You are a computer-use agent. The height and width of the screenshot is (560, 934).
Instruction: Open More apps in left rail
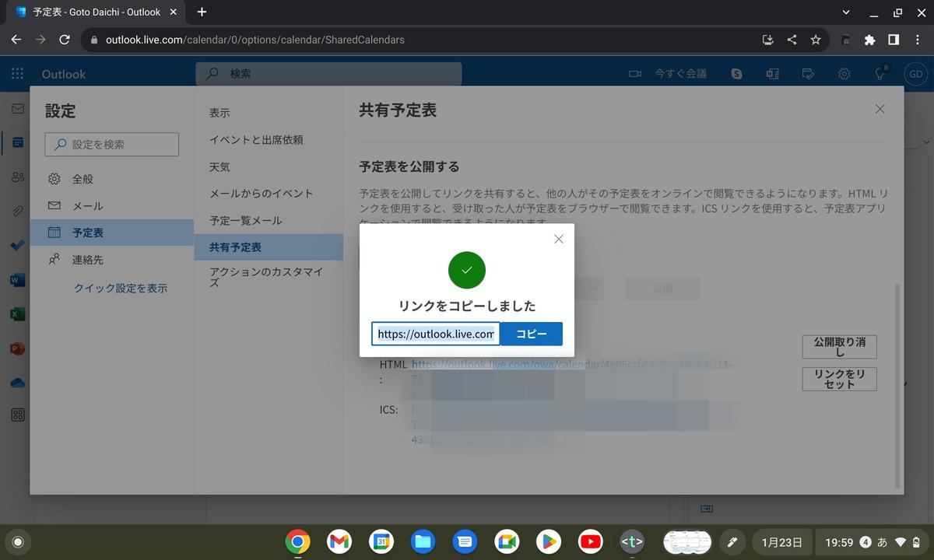click(x=17, y=415)
